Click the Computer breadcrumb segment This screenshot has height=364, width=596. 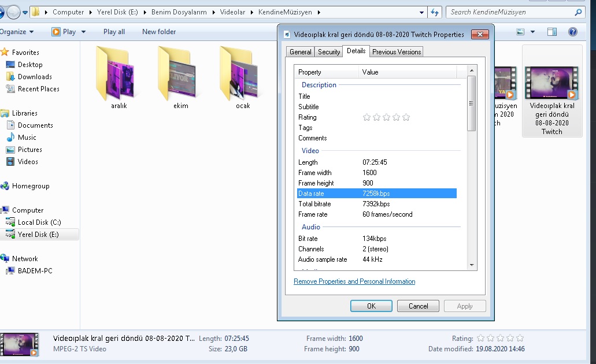(68, 12)
